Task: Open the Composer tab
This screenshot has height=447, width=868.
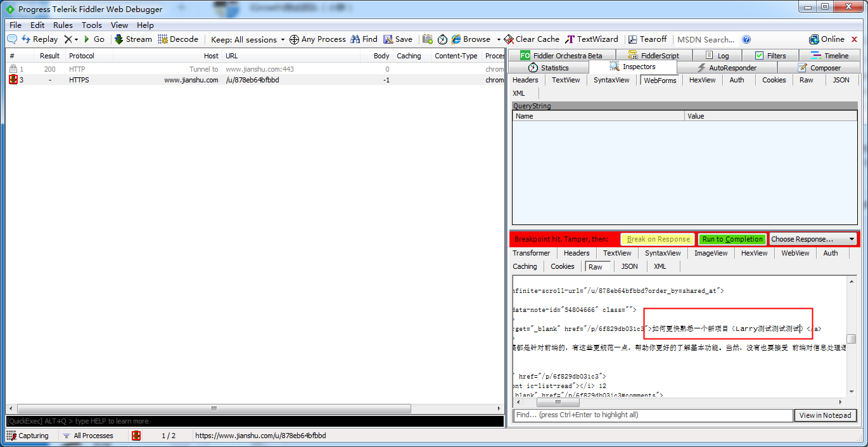Action: 819,67
